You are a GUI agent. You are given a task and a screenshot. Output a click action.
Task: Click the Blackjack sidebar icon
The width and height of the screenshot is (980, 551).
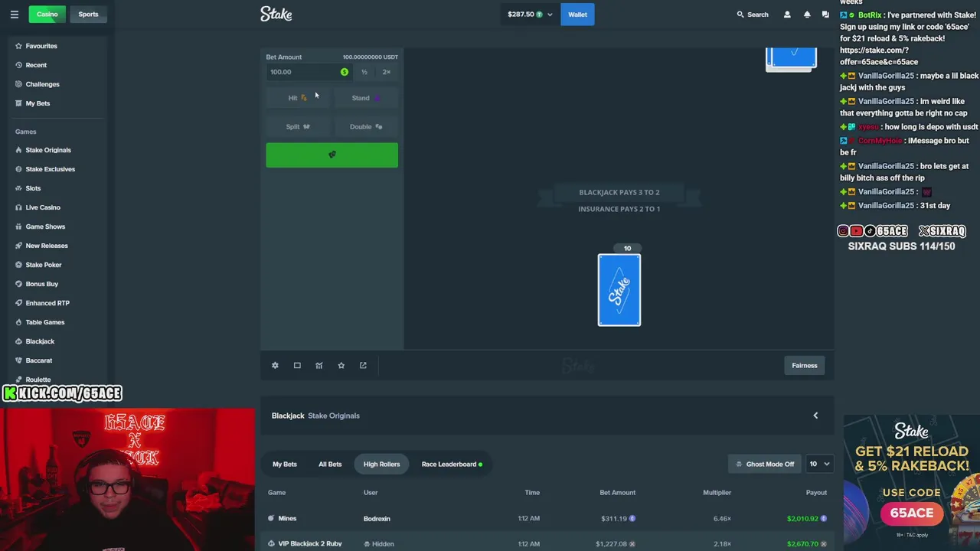(x=18, y=341)
